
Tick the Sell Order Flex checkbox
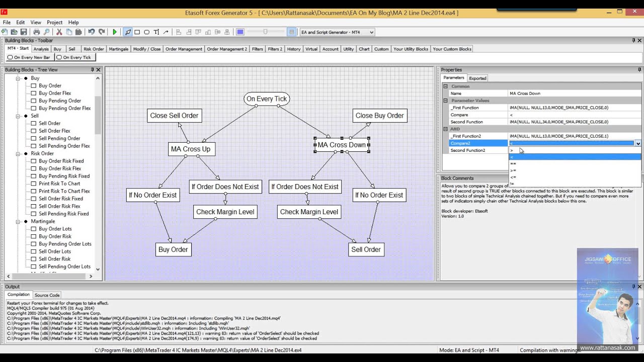coord(34,131)
